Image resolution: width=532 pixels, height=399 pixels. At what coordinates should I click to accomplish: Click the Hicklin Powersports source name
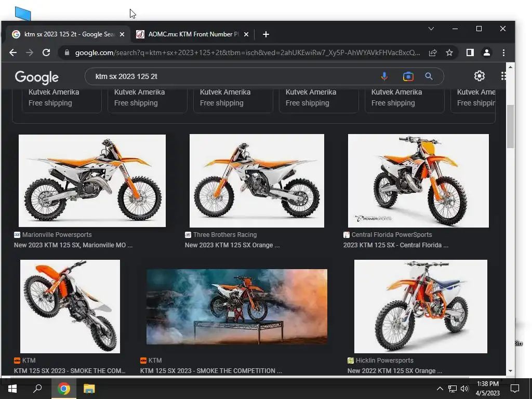click(x=384, y=361)
